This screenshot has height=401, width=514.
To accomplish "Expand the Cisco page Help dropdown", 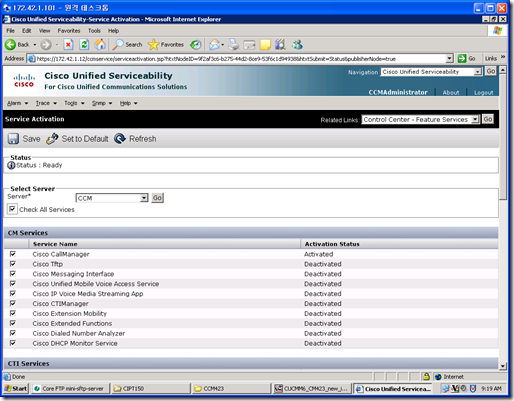I will click(129, 103).
